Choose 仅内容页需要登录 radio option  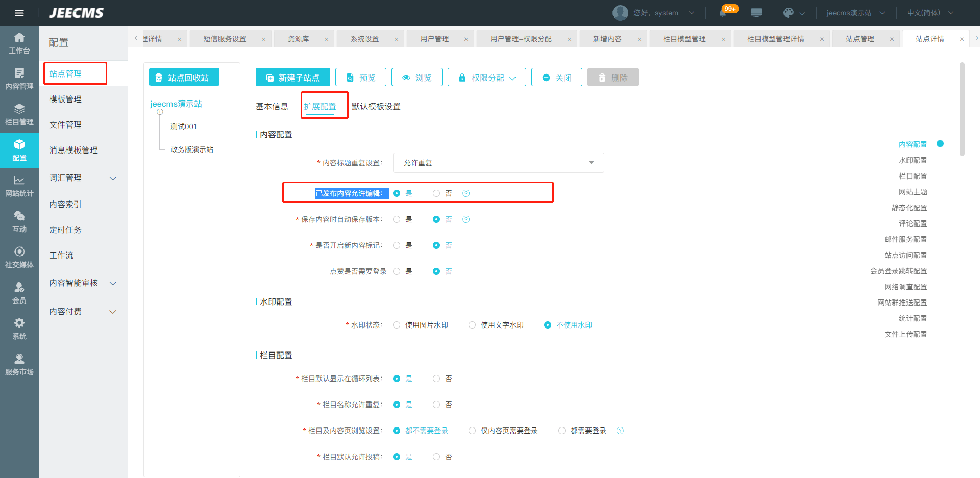(472, 431)
